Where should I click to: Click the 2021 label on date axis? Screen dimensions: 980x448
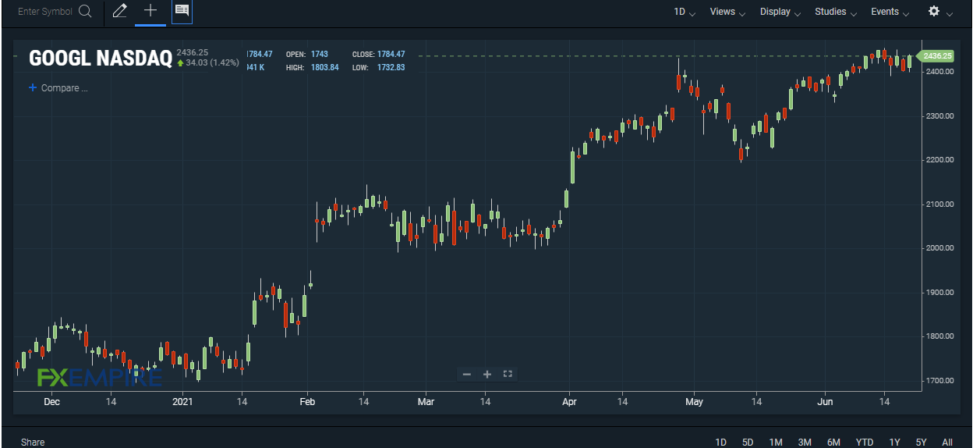click(182, 402)
